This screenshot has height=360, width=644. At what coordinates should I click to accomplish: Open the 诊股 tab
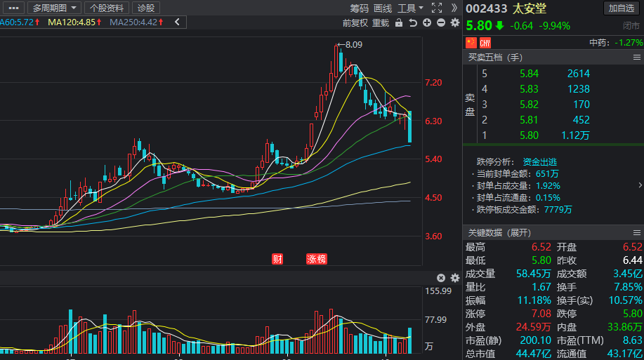(x=146, y=8)
